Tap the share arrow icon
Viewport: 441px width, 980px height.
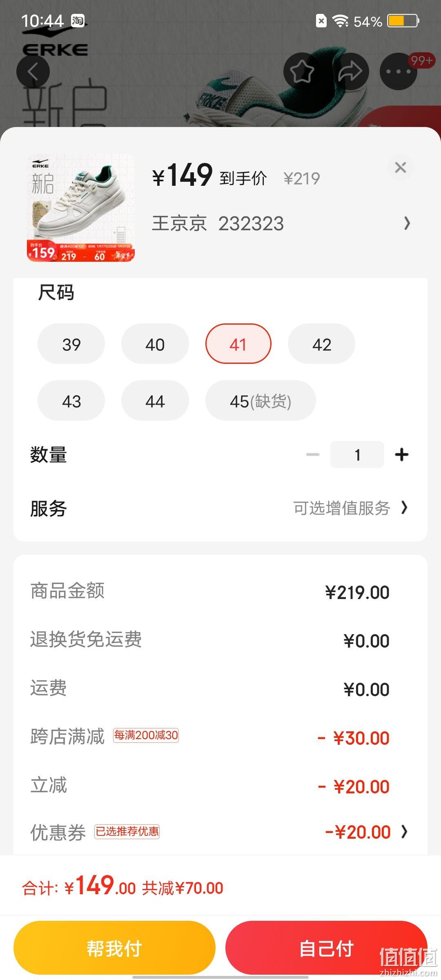350,71
